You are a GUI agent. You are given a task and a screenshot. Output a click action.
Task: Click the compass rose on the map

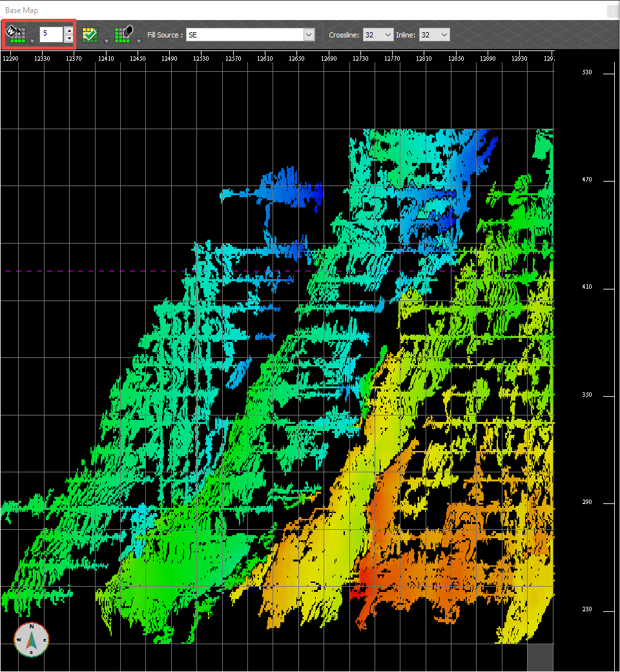(x=31, y=640)
